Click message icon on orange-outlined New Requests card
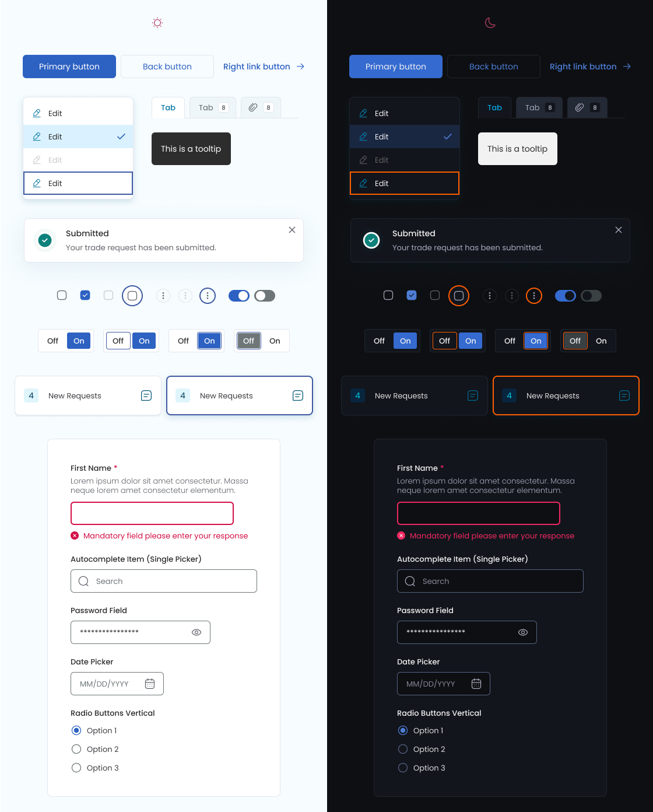The image size is (653, 812). pyautogui.click(x=624, y=395)
